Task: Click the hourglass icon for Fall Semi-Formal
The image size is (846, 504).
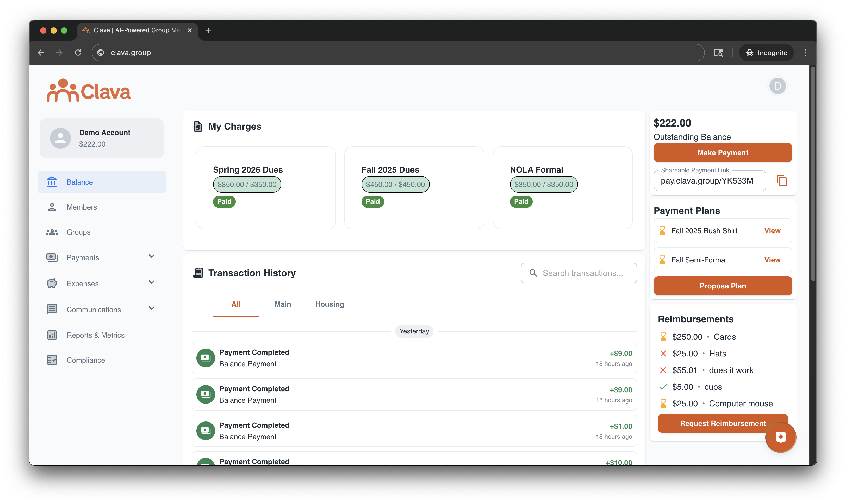Action: 662,260
